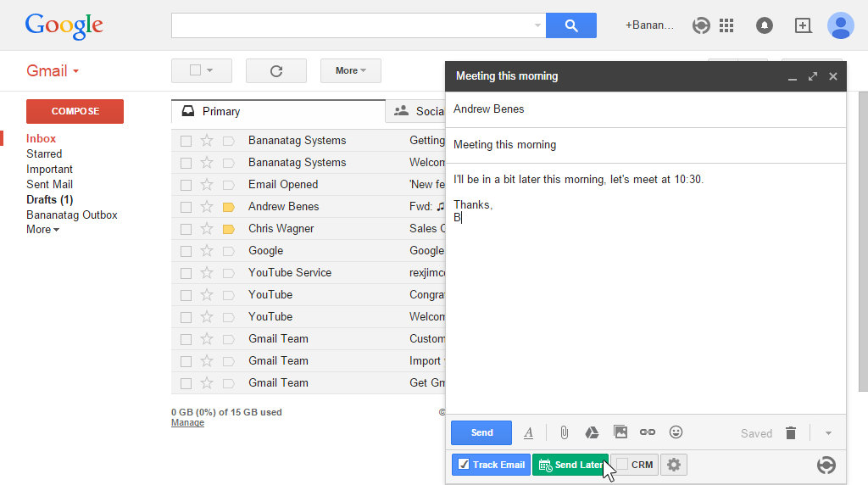868x485 pixels.
Task: Open the Inbox label
Action: pos(41,138)
